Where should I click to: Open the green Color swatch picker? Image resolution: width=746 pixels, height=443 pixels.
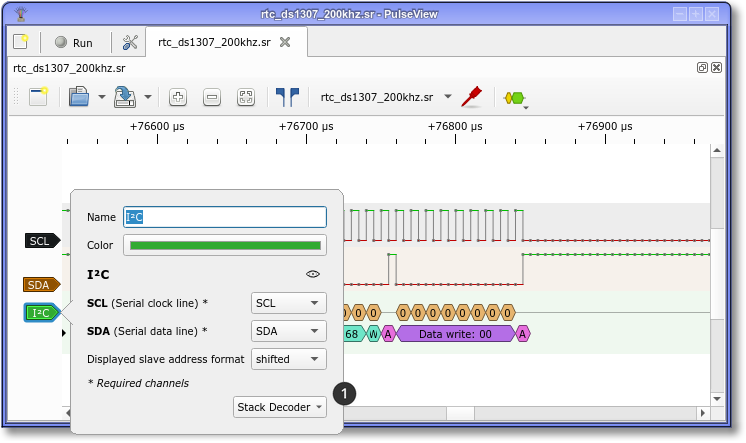point(225,245)
